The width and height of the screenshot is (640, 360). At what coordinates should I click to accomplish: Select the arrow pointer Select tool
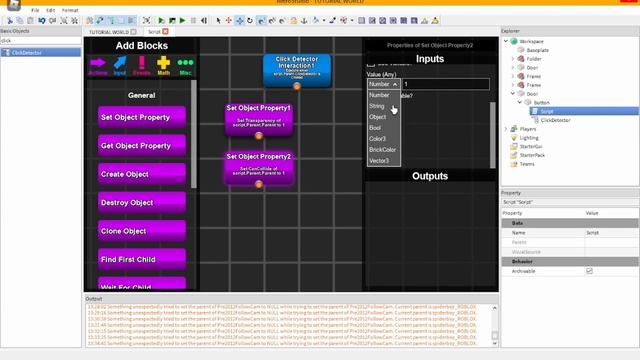pos(218,20)
